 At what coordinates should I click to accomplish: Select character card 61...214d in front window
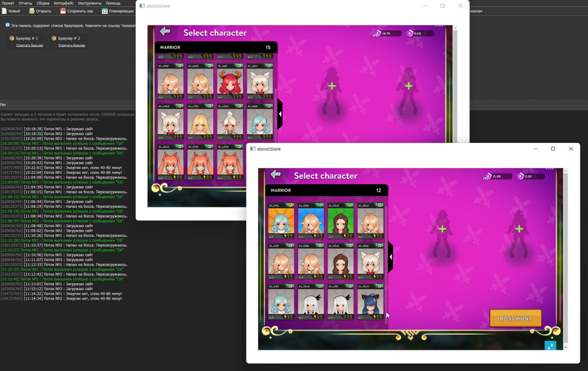(x=371, y=262)
